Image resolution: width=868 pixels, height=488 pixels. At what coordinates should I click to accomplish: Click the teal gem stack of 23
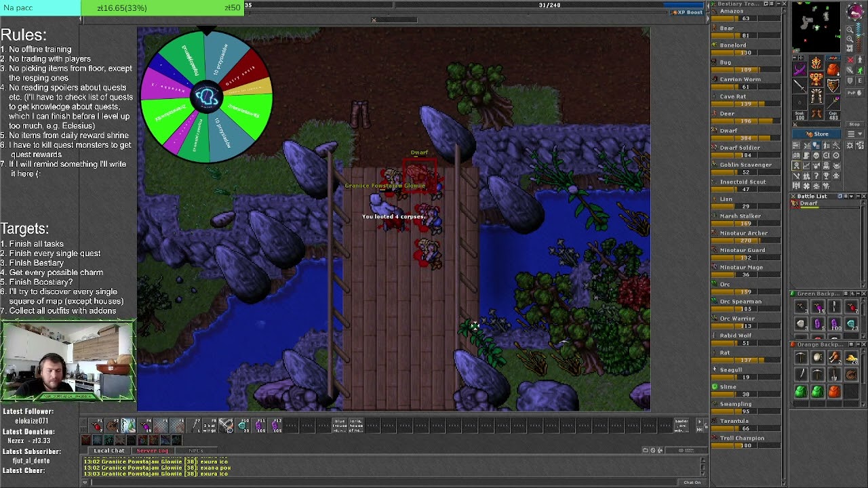(851, 325)
